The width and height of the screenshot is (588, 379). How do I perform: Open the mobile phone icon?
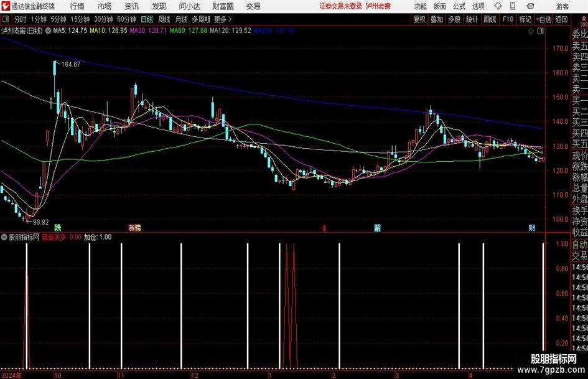513,6
